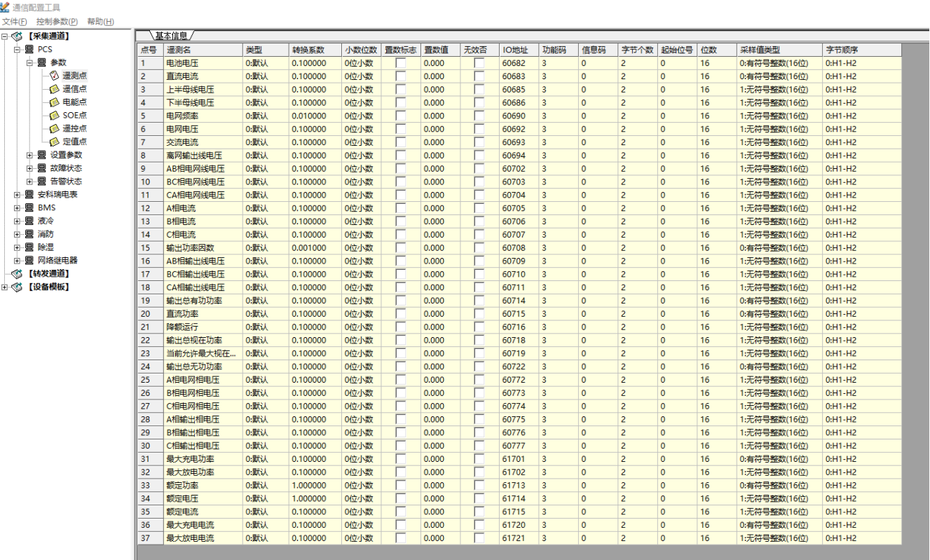Select the IO address cell 60690
The height and width of the screenshot is (560, 930).
pyautogui.click(x=519, y=116)
